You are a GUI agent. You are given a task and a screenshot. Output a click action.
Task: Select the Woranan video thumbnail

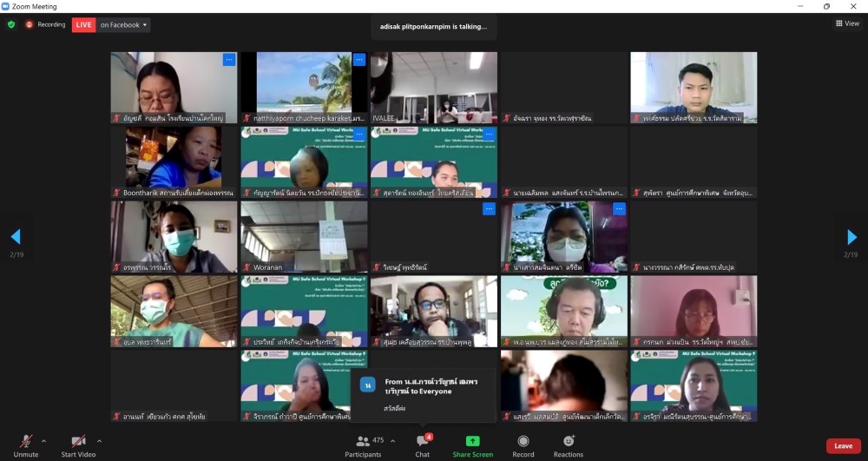304,237
